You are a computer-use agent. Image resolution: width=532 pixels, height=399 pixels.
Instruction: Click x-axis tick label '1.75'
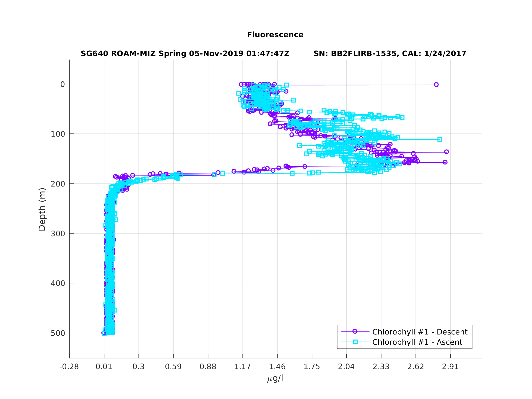coord(312,367)
